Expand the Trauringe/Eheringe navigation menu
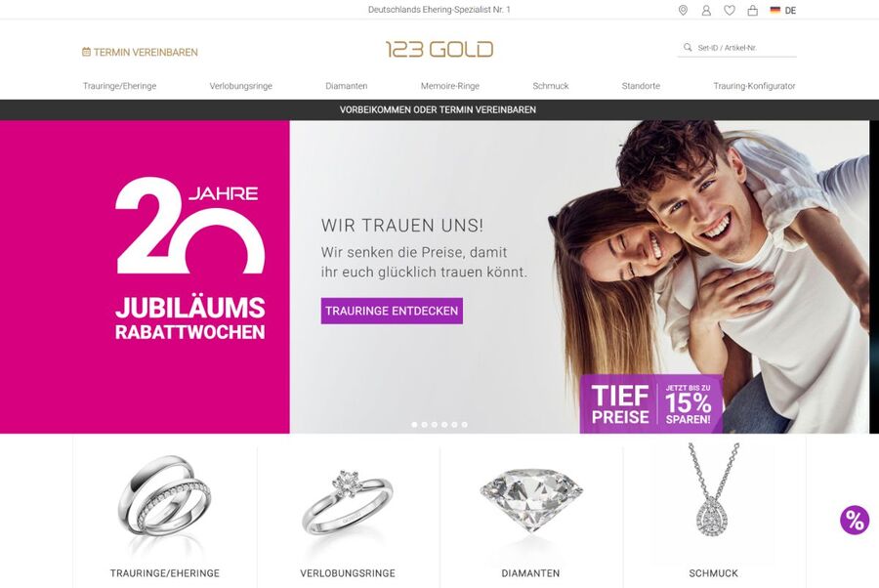 tap(119, 86)
